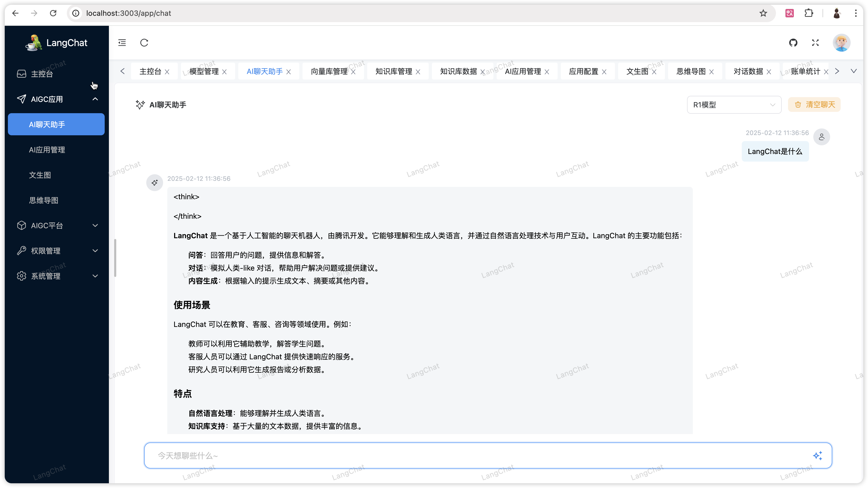Click the translate extension icon
The width and height of the screenshot is (868, 488).
(x=790, y=13)
